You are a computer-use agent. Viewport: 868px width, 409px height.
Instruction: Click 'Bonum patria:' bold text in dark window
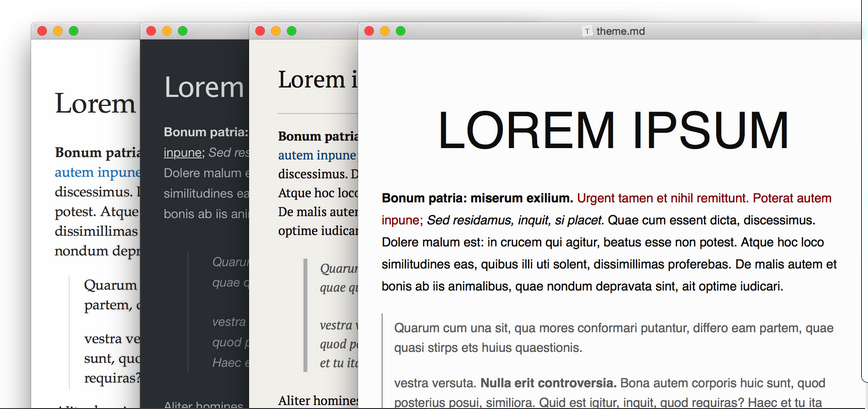pyautogui.click(x=206, y=132)
